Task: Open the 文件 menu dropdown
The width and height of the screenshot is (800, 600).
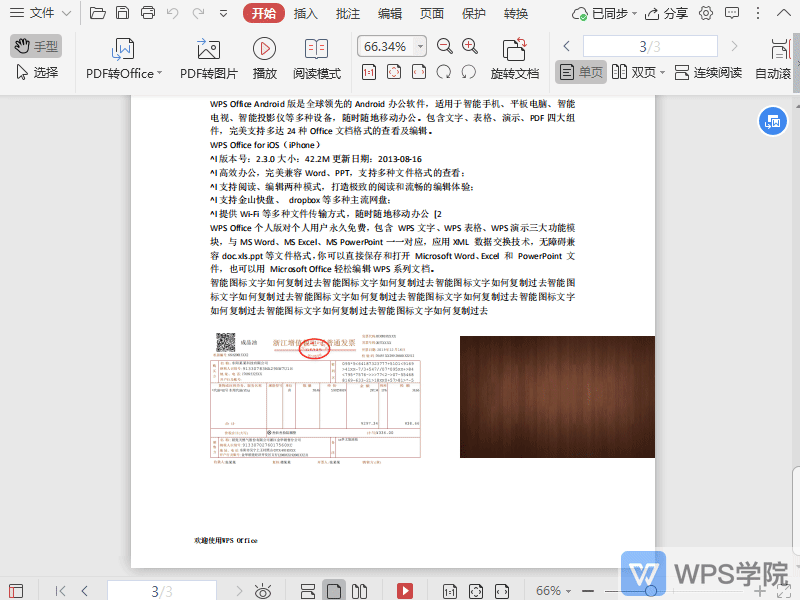Action: (x=40, y=13)
